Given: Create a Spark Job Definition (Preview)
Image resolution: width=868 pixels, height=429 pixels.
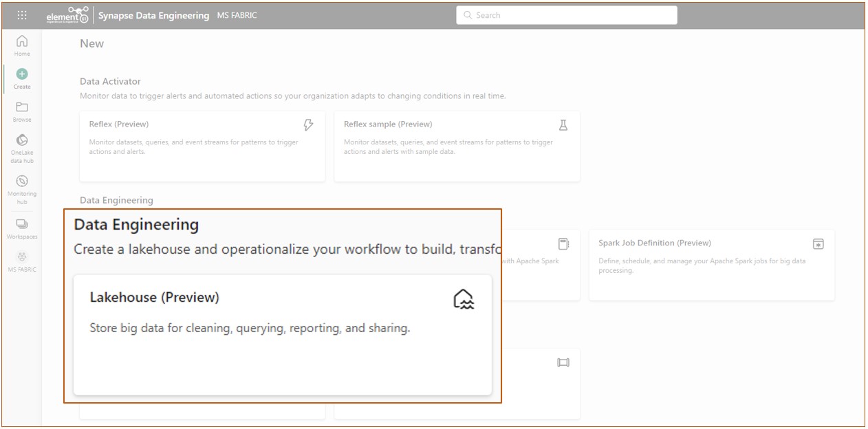Looking at the screenshot, I should coord(712,265).
